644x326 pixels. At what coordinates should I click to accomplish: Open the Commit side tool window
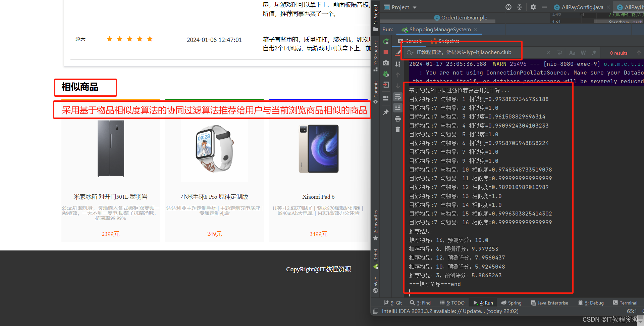[x=376, y=92]
